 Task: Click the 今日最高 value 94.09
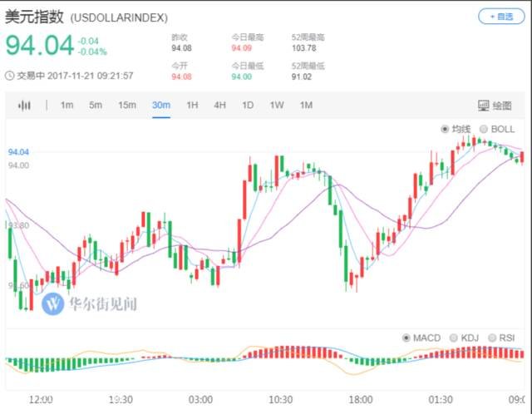click(242, 48)
